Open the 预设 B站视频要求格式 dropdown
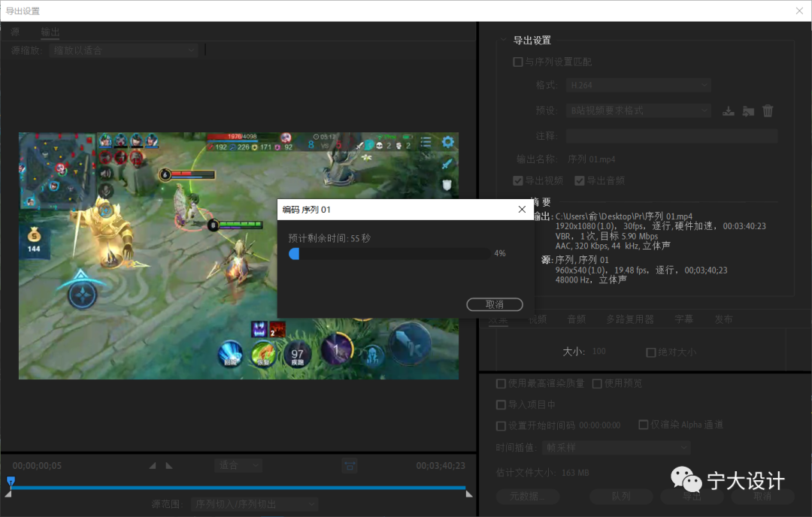 coord(638,110)
